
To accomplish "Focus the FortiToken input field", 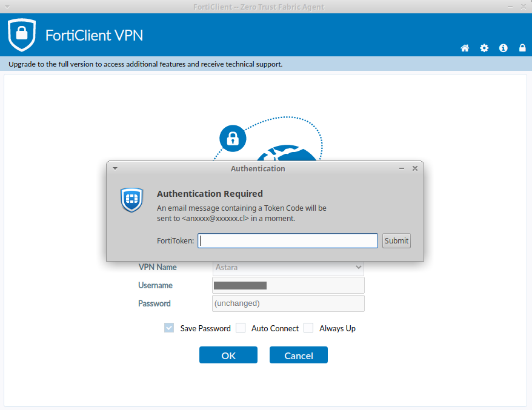I will (x=288, y=240).
